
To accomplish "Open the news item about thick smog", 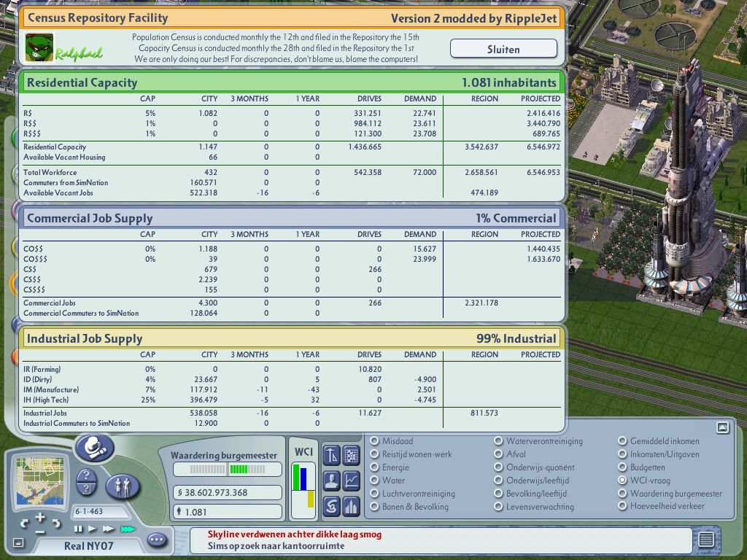I will (295, 534).
